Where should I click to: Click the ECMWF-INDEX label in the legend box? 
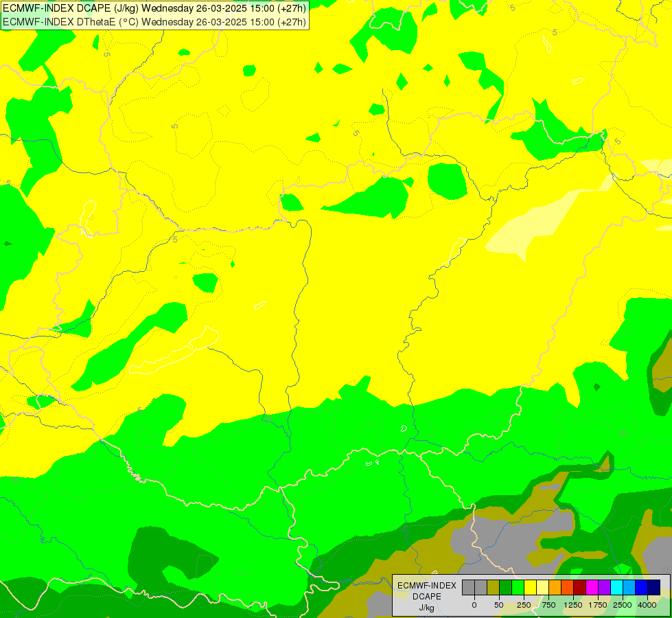[x=427, y=586]
